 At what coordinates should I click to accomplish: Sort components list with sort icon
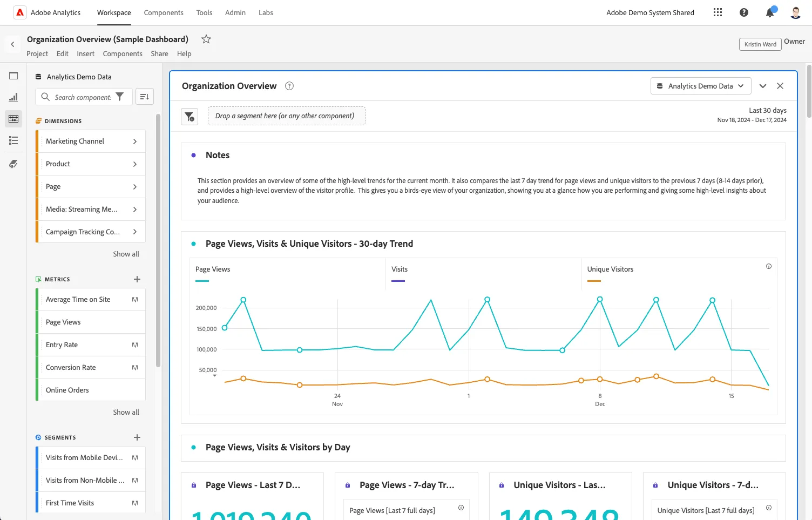pos(145,97)
